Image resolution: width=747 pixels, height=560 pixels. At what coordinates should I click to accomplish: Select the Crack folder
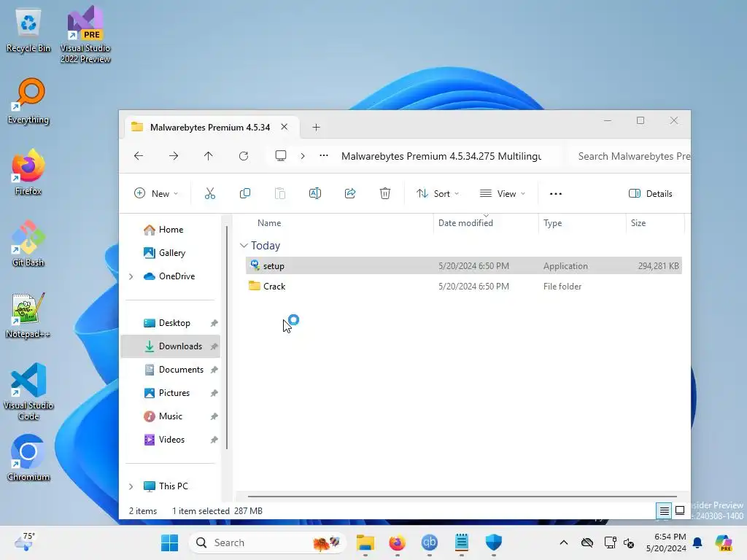coord(463,286)
